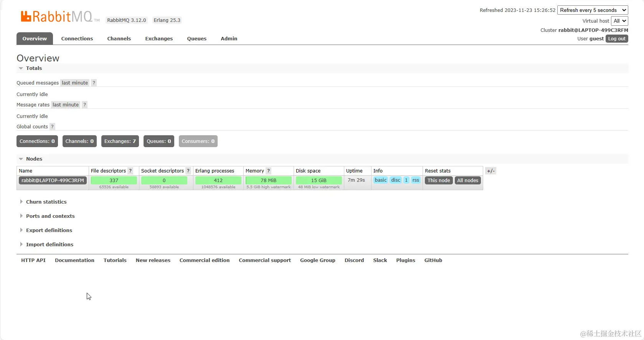
Task: Click the Disk space 15 GiB bar
Action: [x=319, y=180]
